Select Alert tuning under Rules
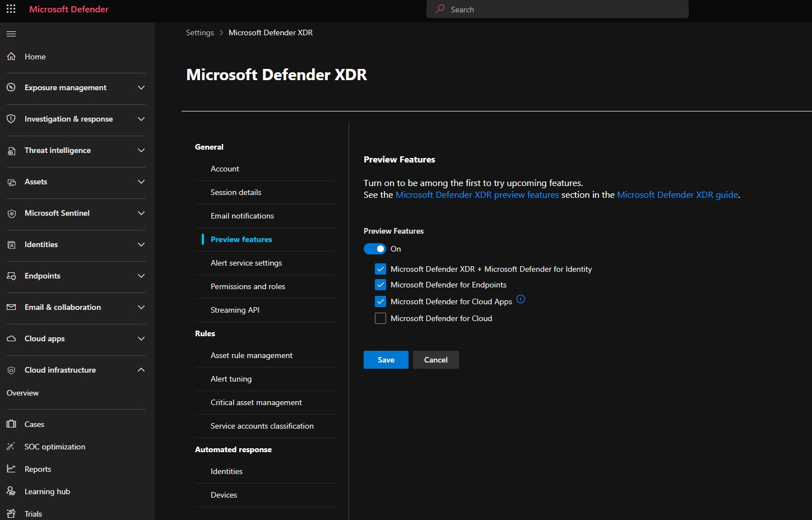Screen dimensions: 812x520 pos(231,379)
